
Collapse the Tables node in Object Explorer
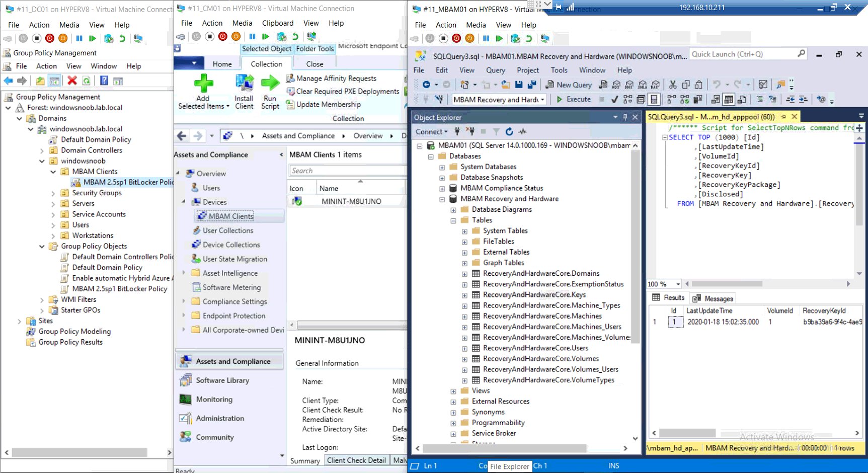(x=453, y=220)
